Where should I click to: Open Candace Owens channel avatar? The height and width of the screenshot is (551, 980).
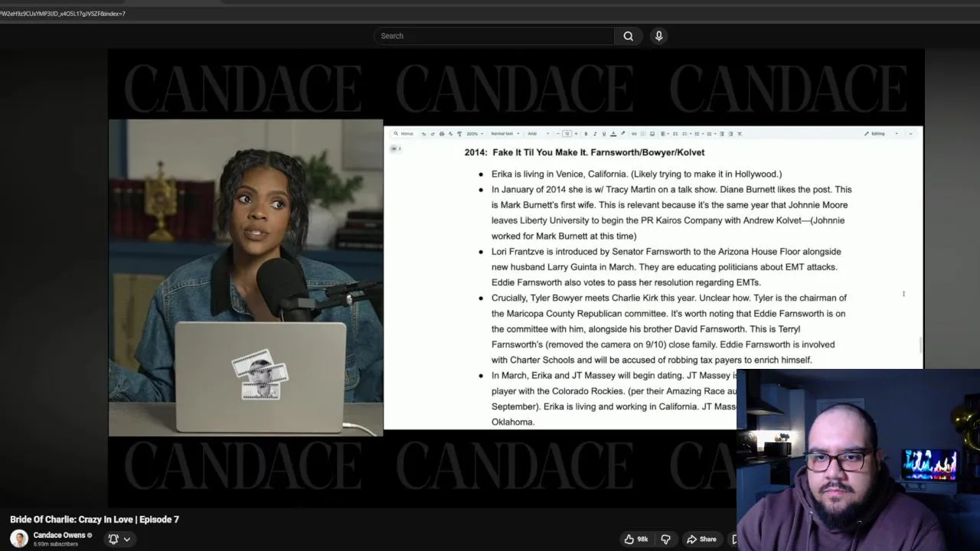(19, 539)
